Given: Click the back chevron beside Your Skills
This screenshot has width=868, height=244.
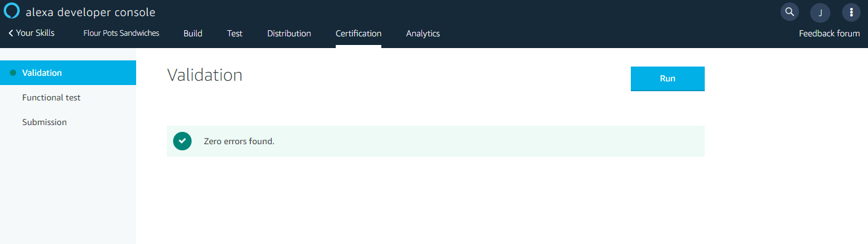Looking at the screenshot, I should pyautogui.click(x=11, y=33).
